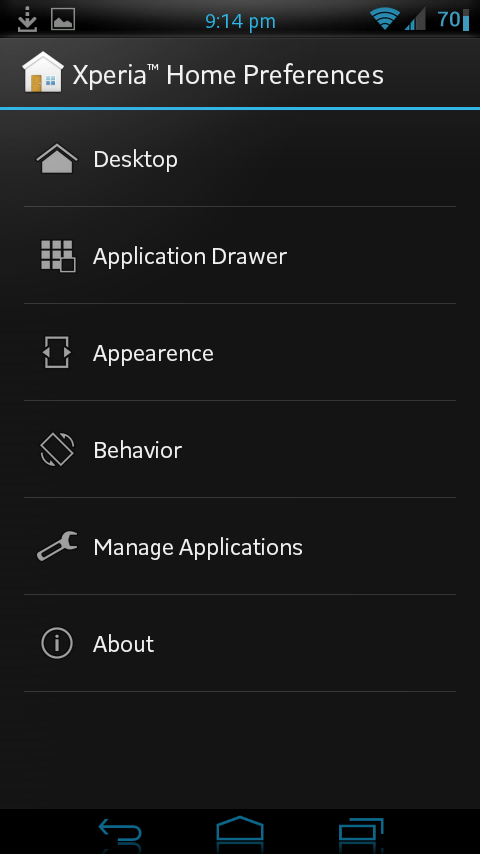Tap the Android back navigation button
The width and height of the screenshot is (480, 854).
click(120, 831)
